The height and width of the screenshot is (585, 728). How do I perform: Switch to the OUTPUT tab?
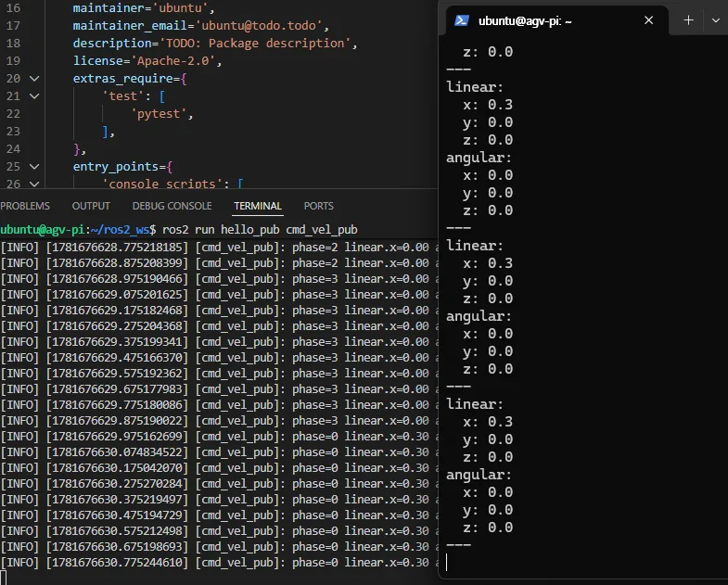point(91,206)
